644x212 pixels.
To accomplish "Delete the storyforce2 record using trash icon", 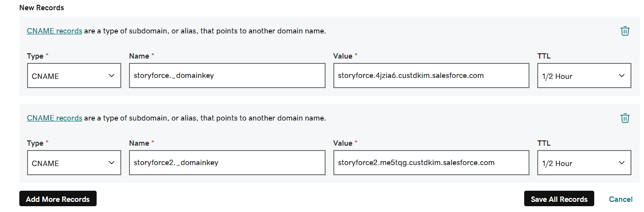I will point(625,118).
